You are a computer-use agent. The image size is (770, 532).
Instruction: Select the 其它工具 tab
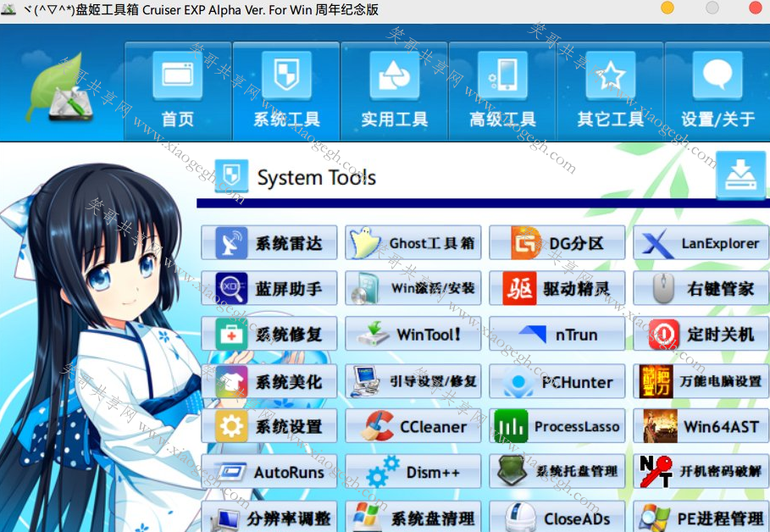(611, 91)
